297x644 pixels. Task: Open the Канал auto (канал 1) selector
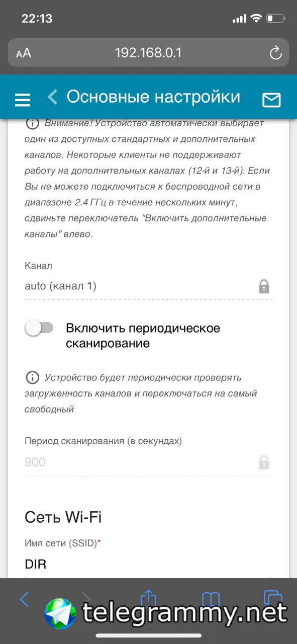pos(148,286)
